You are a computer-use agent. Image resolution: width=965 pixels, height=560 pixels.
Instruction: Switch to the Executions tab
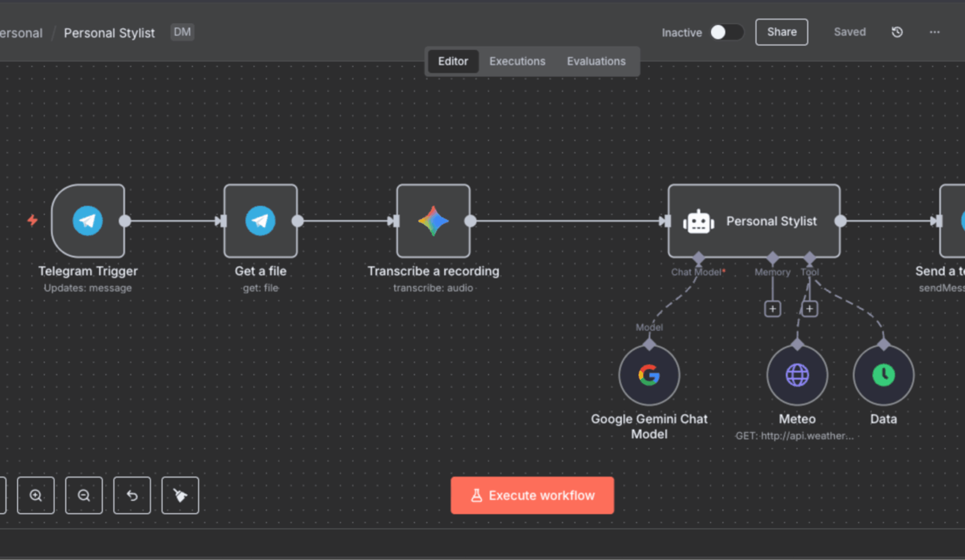click(x=517, y=61)
